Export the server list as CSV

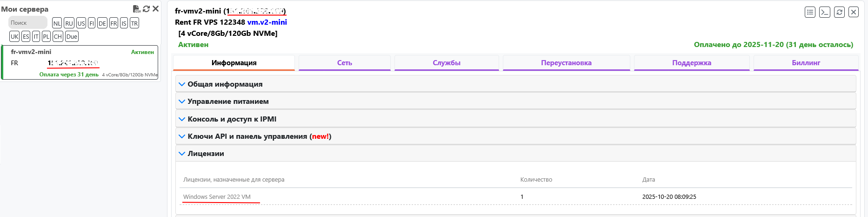pos(136,9)
